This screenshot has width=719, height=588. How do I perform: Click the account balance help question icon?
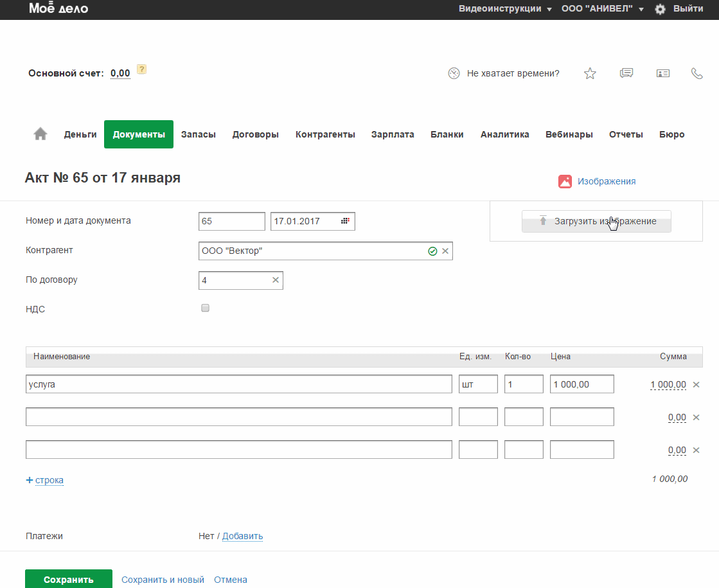click(142, 69)
